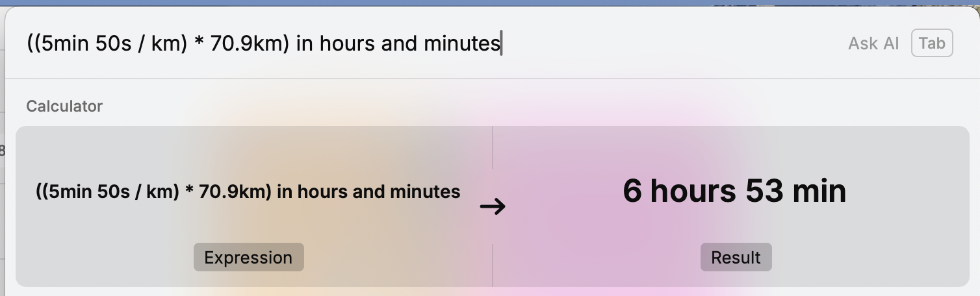Click the divider line below the arrow
The image size is (980, 296).
pyautogui.click(x=493, y=265)
